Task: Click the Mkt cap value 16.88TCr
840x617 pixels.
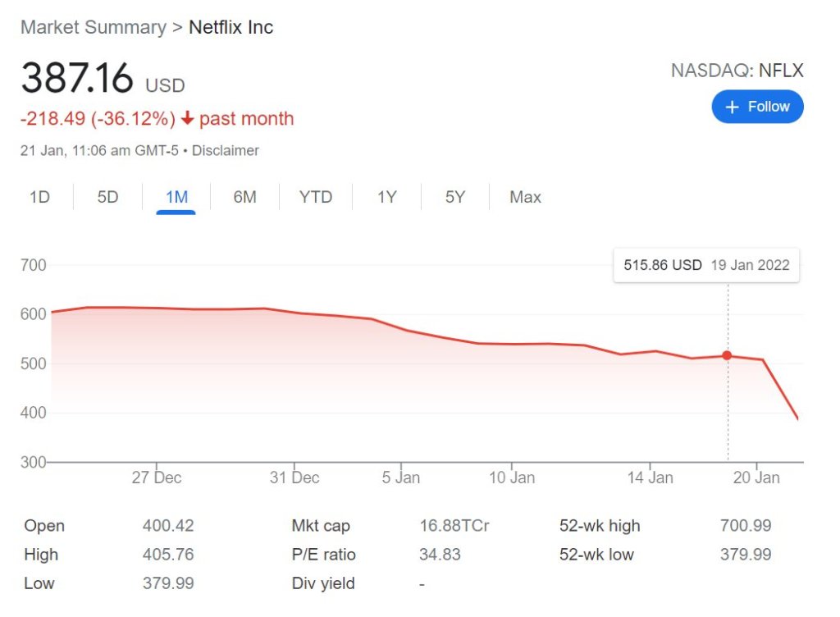Action: tap(454, 526)
